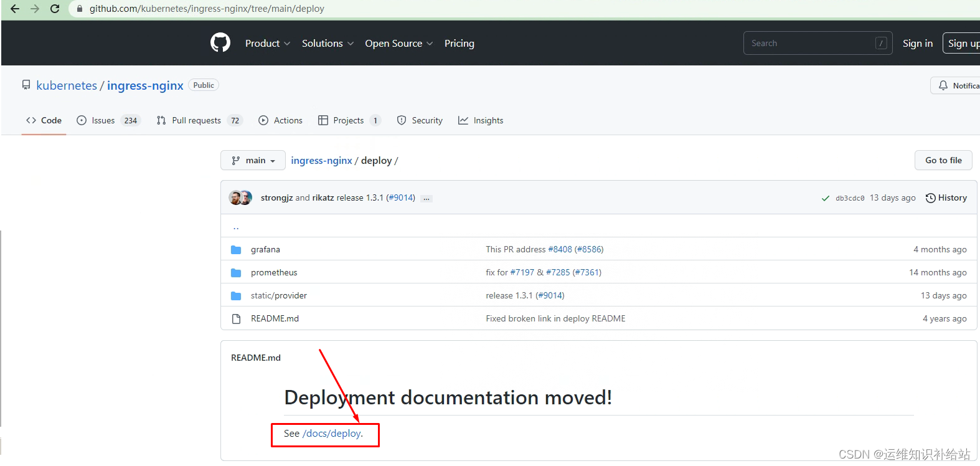Screen dimensions: 980x466
Task: Click the Fixed broken link commit message
Action: [555, 318]
